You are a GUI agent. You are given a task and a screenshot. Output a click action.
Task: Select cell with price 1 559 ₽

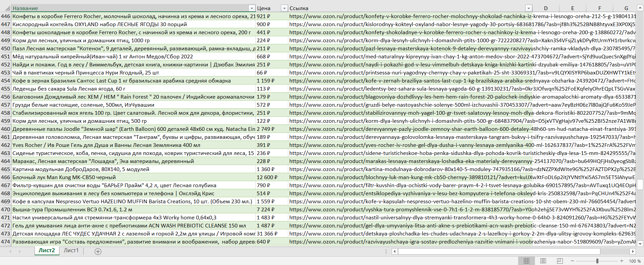click(272, 201)
